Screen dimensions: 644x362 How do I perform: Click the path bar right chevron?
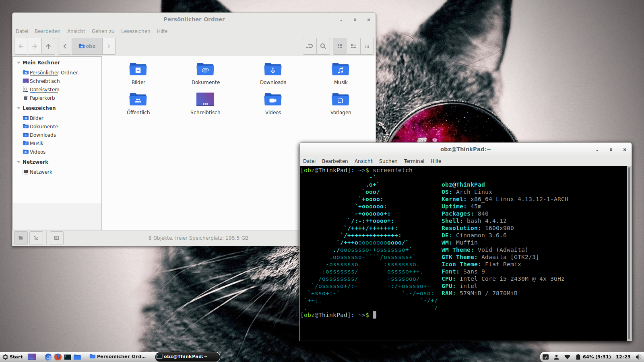click(x=109, y=46)
